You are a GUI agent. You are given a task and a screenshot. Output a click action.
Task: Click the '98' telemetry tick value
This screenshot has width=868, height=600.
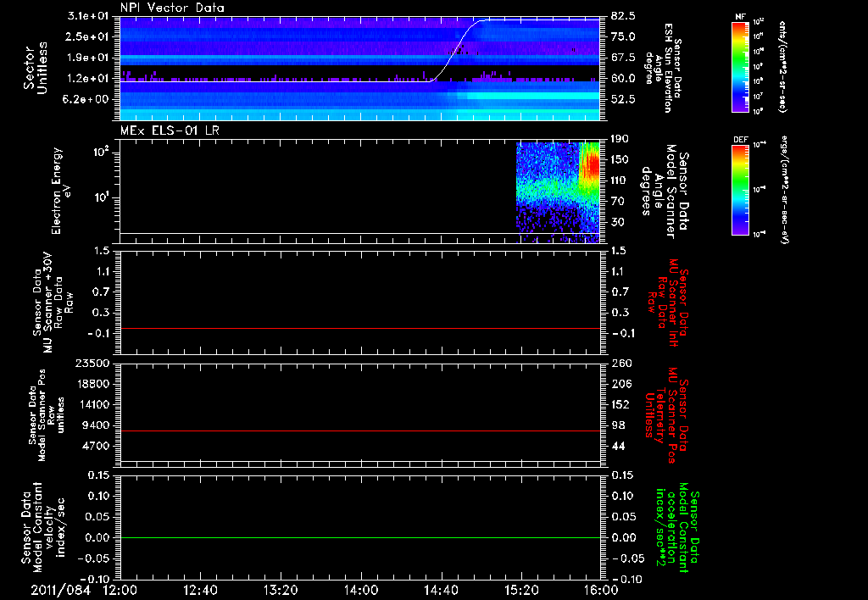click(618, 425)
